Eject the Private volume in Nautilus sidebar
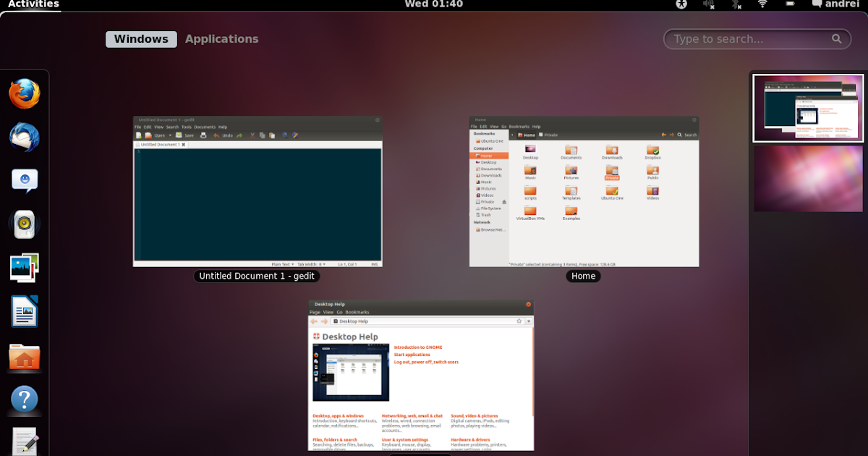This screenshot has width=868, height=456. [504, 202]
